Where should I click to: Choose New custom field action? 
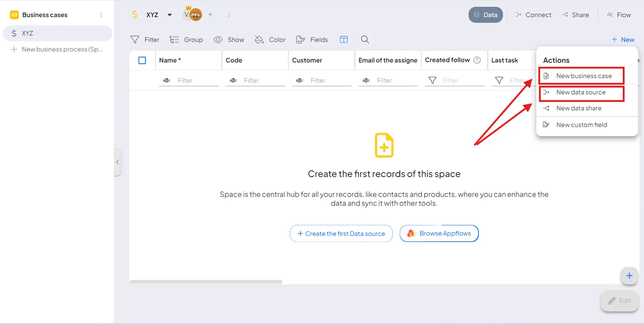click(587, 125)
